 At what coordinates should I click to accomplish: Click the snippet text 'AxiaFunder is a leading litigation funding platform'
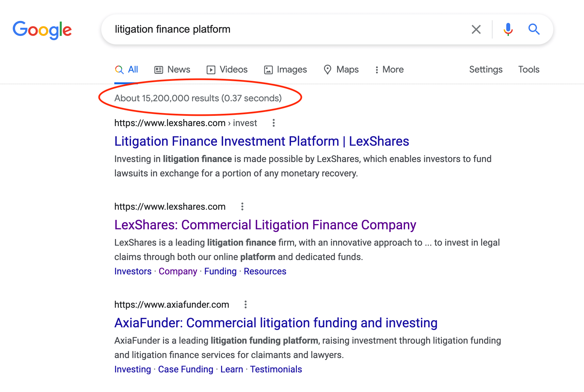[x=216, y=341]
